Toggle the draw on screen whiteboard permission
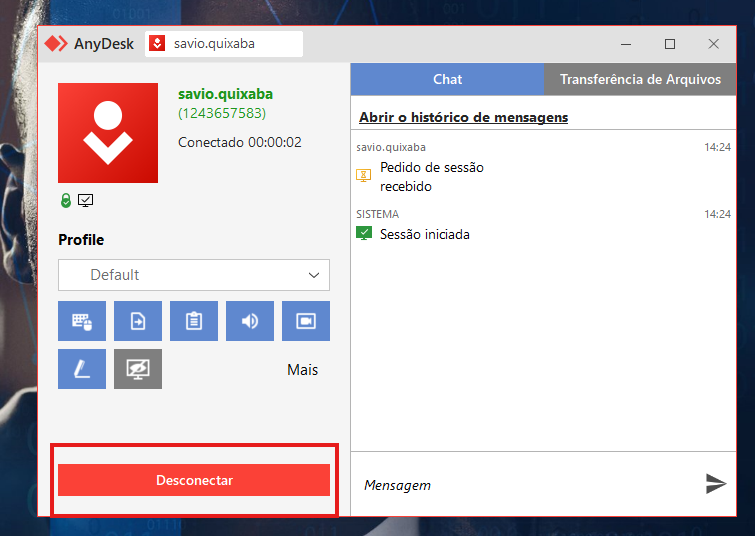This screenshot has height=536, width=755. tap(82, 369)
